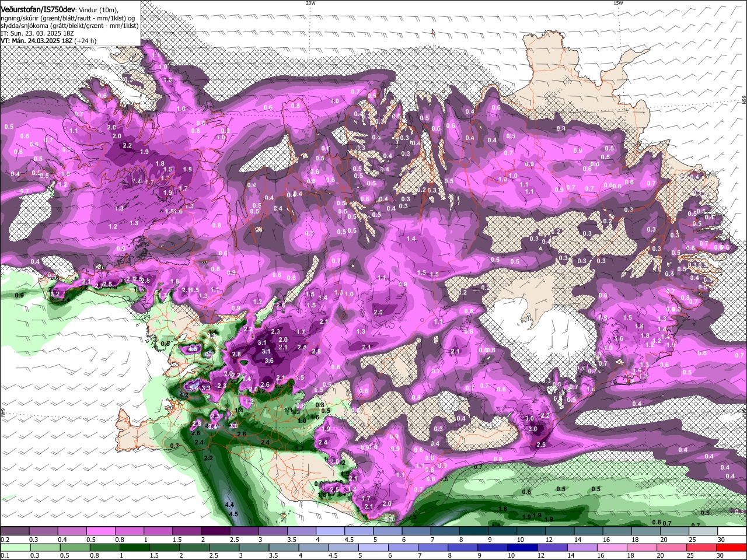Pick the lower legend swatch between 0.5 and 0.8
This screenshot has height=560, width=747.
[x=75, y=547]
